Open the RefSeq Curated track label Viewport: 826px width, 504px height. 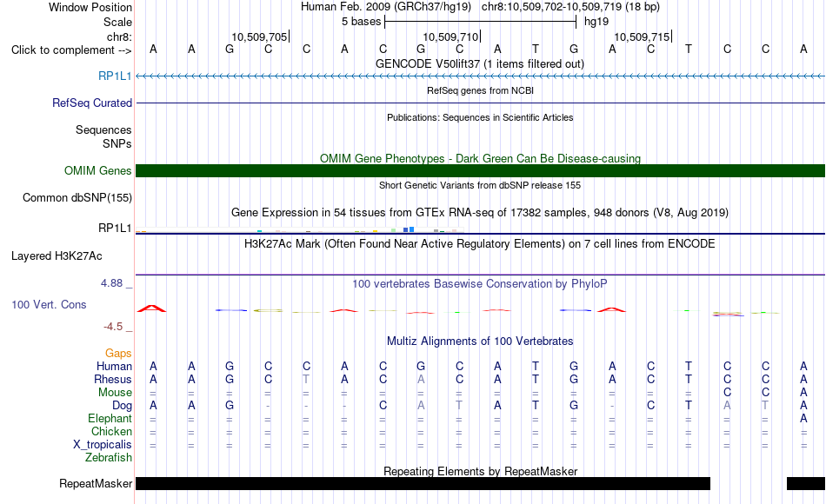[x=92, y=103]
